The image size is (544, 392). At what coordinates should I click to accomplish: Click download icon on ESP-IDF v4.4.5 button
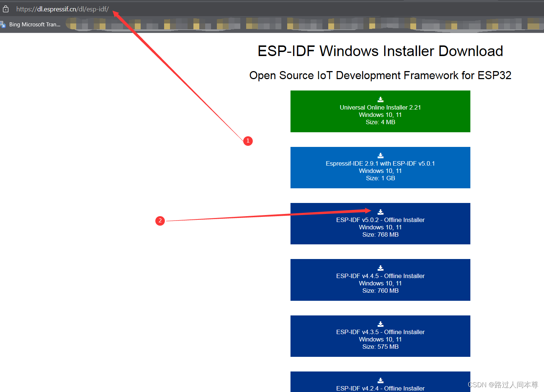pos(380,268)
